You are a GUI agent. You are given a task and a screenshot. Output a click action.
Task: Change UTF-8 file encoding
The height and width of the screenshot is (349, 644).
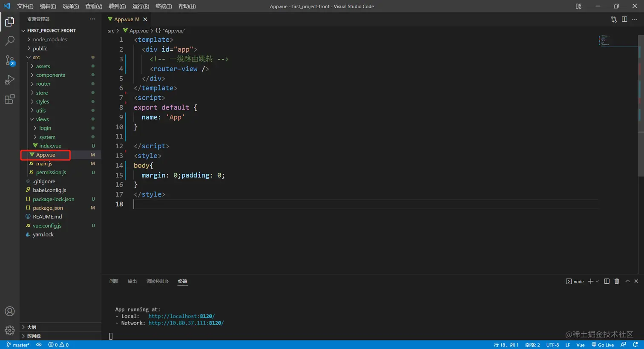[x=552, y=345]
